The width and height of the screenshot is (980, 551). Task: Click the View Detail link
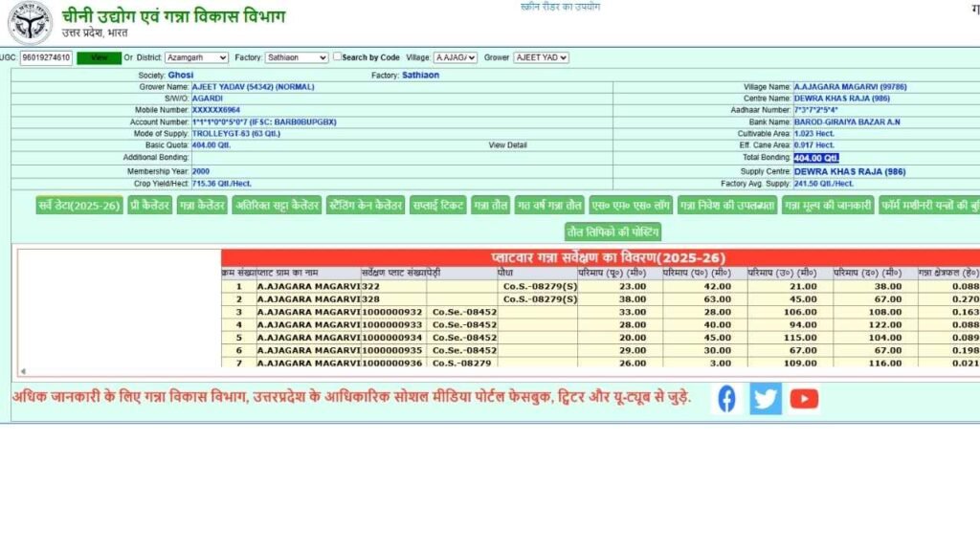point(507,145)
